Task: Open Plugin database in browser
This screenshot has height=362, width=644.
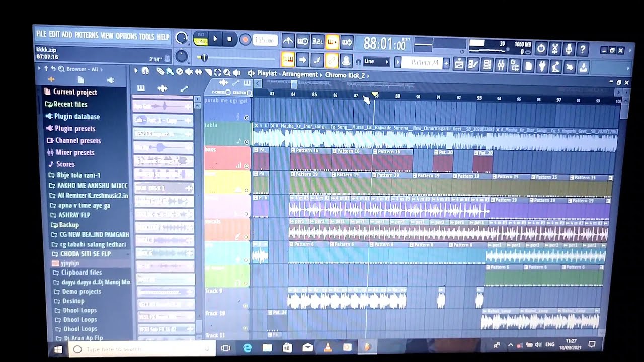Action: click(73, 116)
